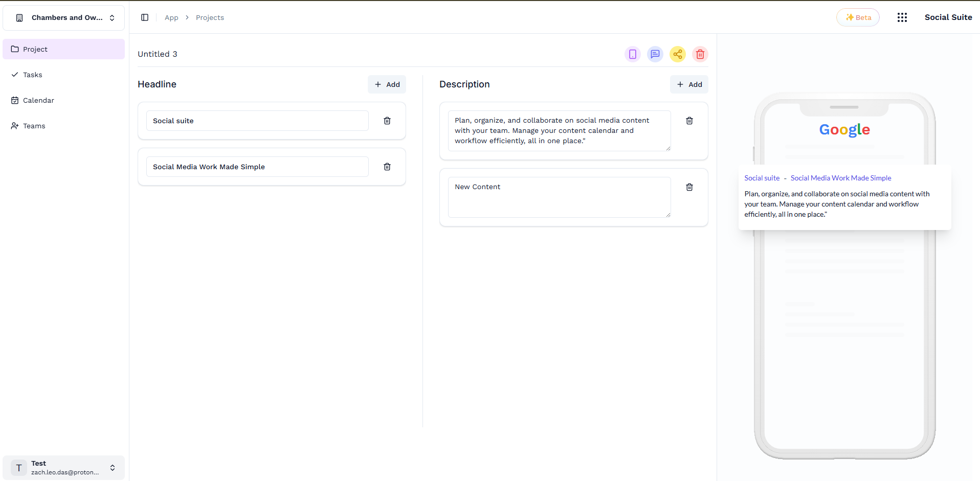Open the Calendar section
980x481 pixels.
coord(64,100)
